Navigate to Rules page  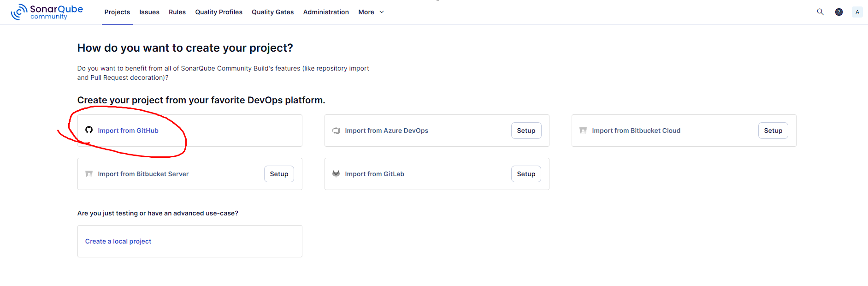point(177,12)
